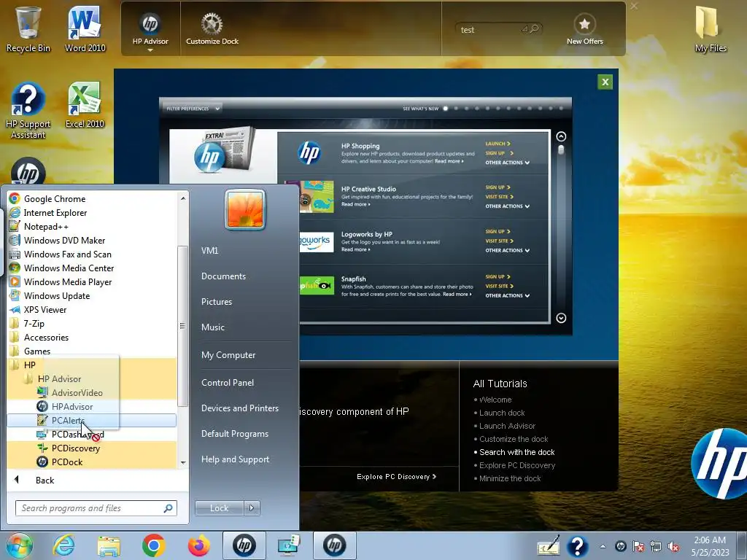
Task: Select Search with the dock tutorial
Action: pos(516,452)
